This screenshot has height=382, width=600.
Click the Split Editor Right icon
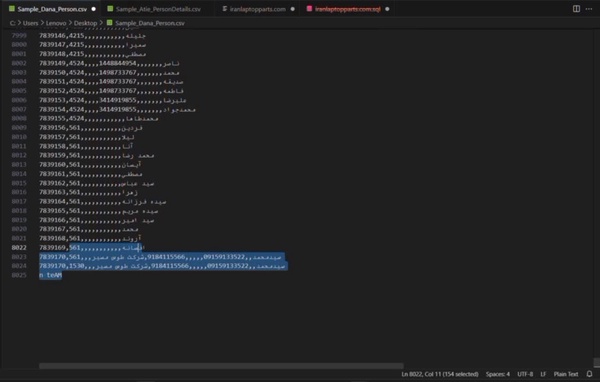576,9
